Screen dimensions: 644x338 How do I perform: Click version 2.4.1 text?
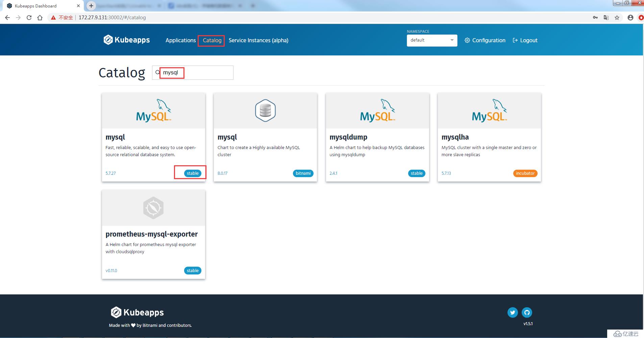333,173
